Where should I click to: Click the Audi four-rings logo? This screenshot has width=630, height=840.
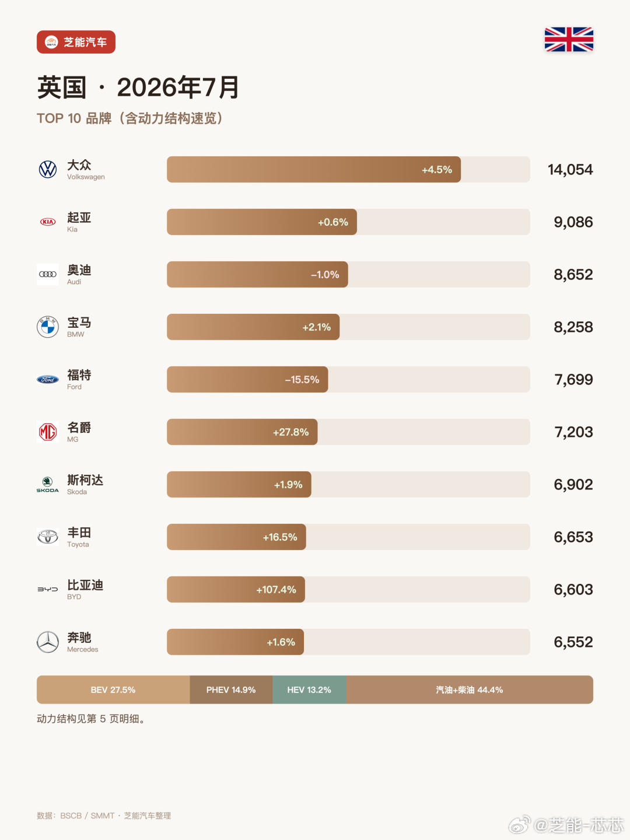tap(48, 274)
